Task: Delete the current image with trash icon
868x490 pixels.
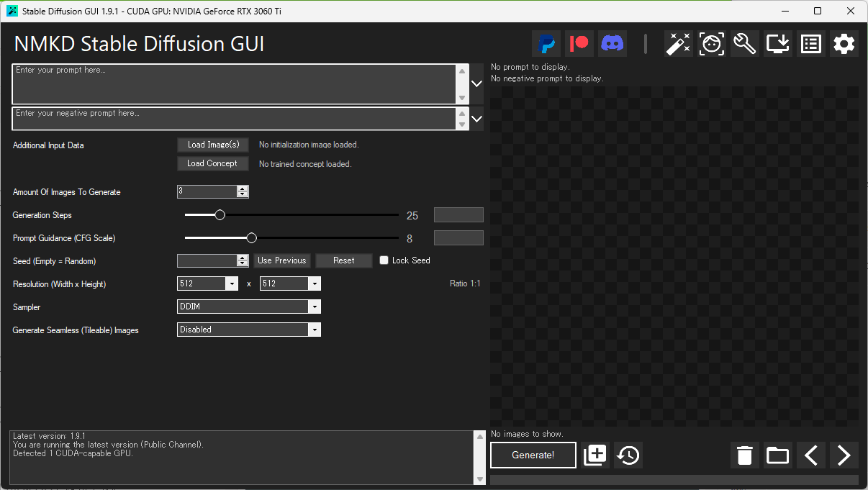Action: pos(744,455)
